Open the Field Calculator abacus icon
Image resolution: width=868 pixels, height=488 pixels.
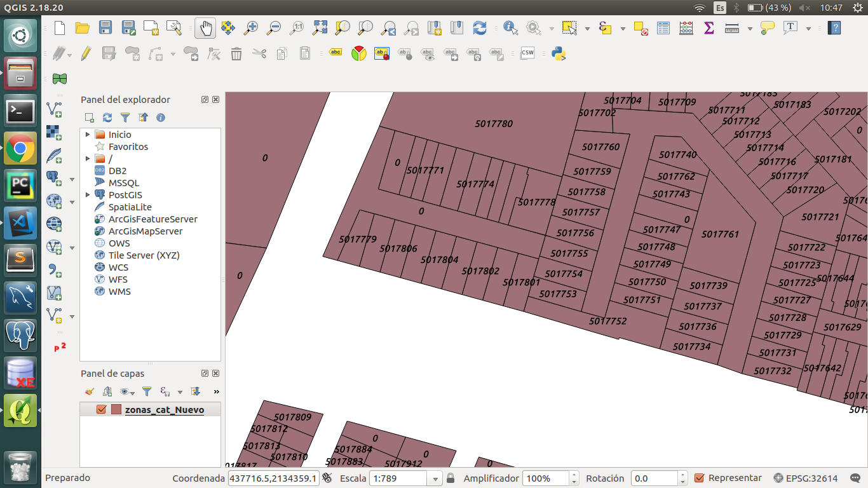coord(686,28)
